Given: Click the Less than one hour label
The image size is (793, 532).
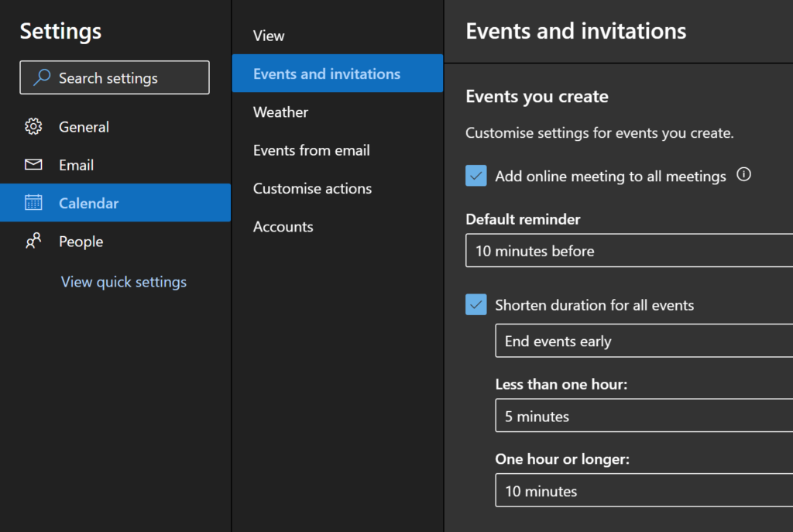Looking at the screenshot, I should pos(561,384).
